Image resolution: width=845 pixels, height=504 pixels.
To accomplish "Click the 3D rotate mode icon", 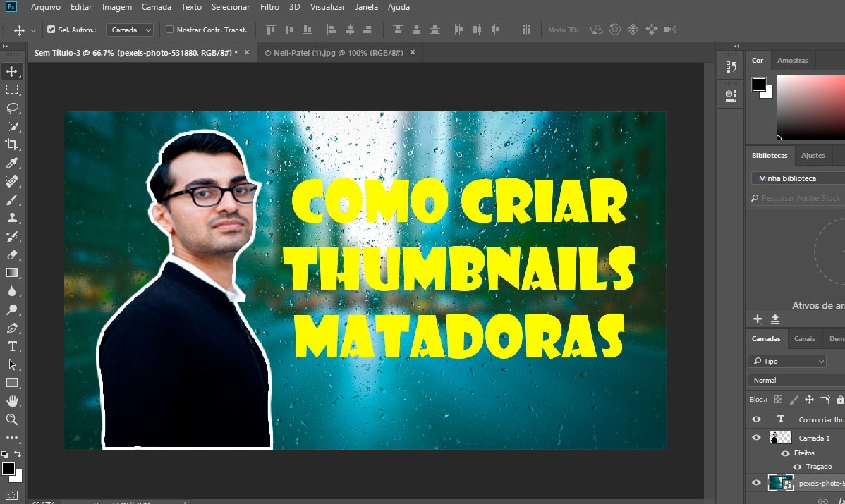I will pyautogui.click(x=597, y=30).
